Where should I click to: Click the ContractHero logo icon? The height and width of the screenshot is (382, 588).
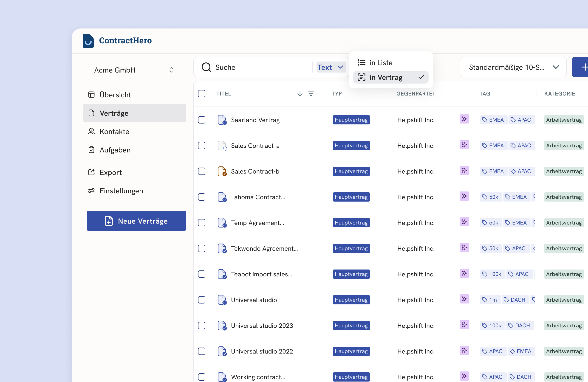[x=88, y=41]
